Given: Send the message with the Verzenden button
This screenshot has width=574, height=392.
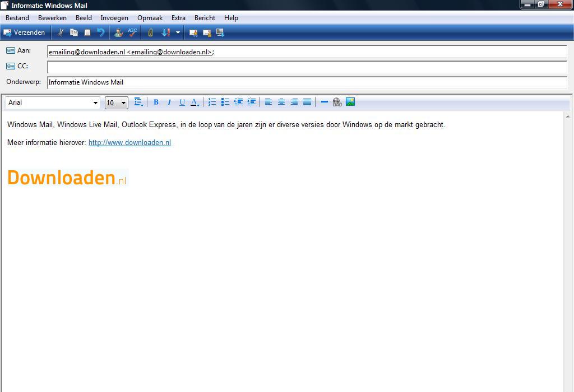Looking at the screenshot, I should [24, 32].
